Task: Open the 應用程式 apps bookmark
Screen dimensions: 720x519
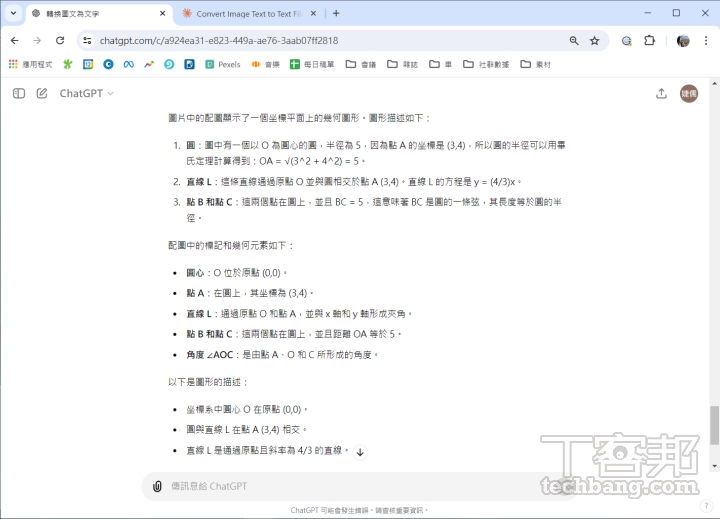Action: (x=30, y=64)
